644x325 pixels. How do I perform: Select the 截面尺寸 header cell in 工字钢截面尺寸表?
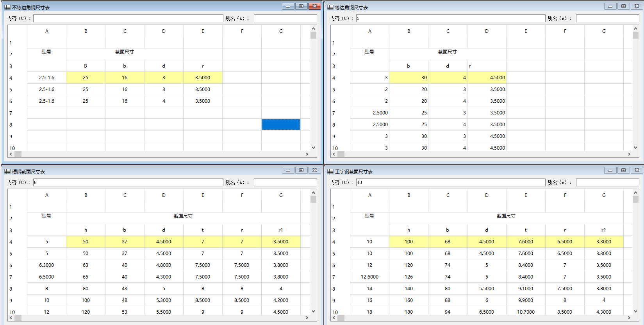pos(506,216)
